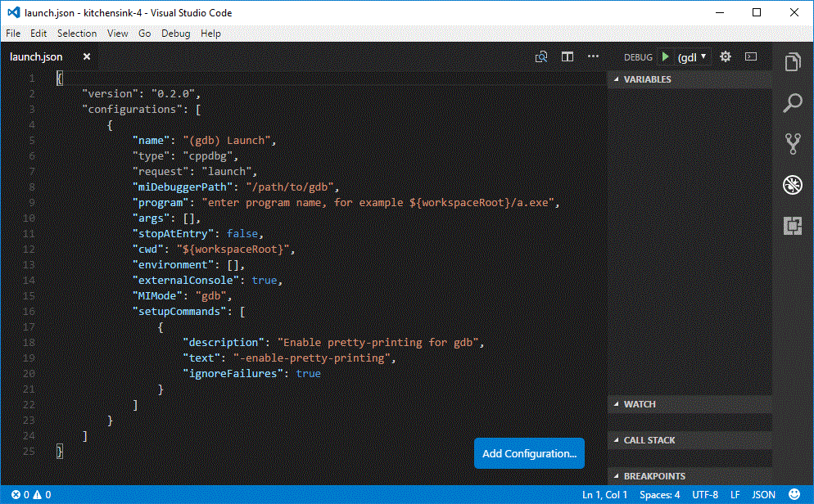Click the "ignoreFailures" key
Image resolution: width=814 pixels, height=504 pixels.
pyautogui.click(x=233, y=374)
